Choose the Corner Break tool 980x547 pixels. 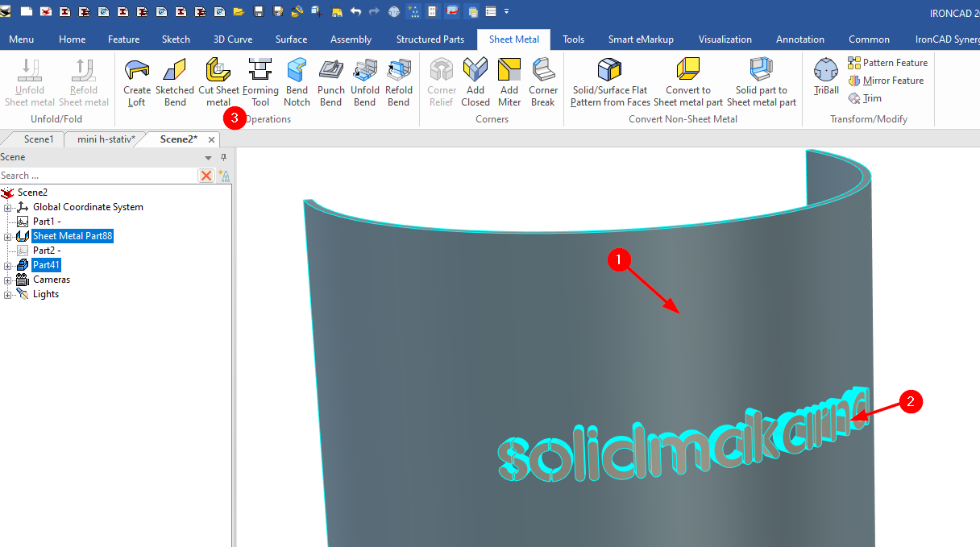point(543,83)
